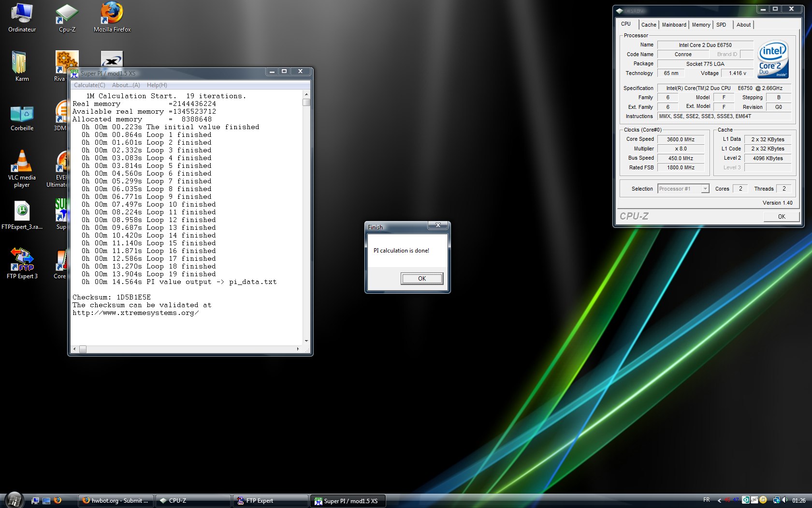Open the Windows Start orb
The width and height of the screenshot is (812, 508).
click(14, 500)
